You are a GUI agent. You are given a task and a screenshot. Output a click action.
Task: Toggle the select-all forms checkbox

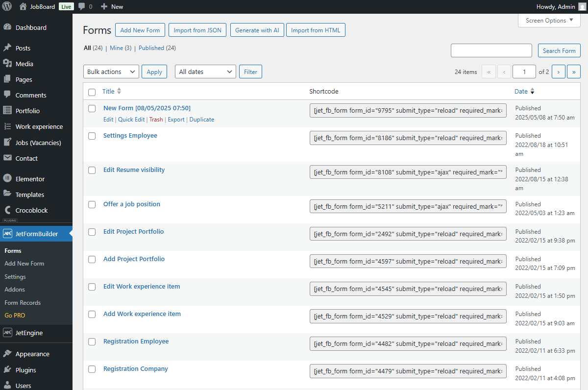coord(92,92)
